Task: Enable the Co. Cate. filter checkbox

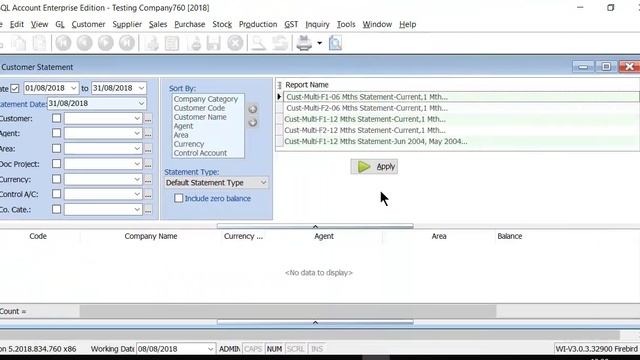Action: point(56,209)
